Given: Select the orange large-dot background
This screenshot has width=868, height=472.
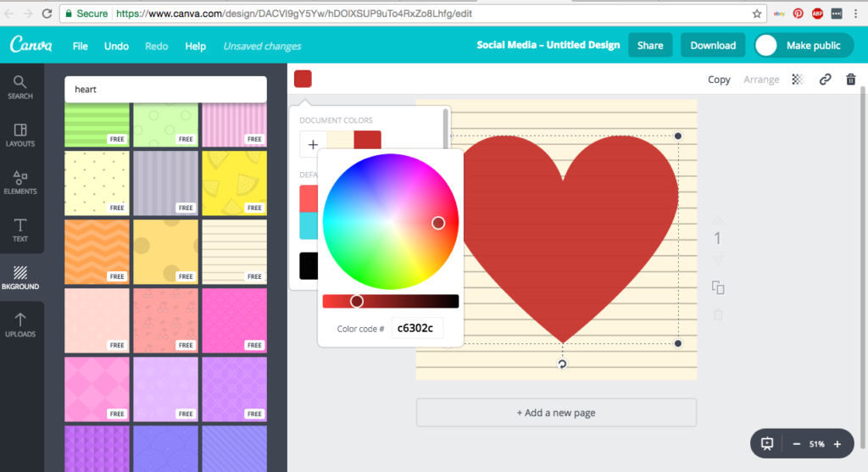Looking at the screenshot, I should click(165, 252).
